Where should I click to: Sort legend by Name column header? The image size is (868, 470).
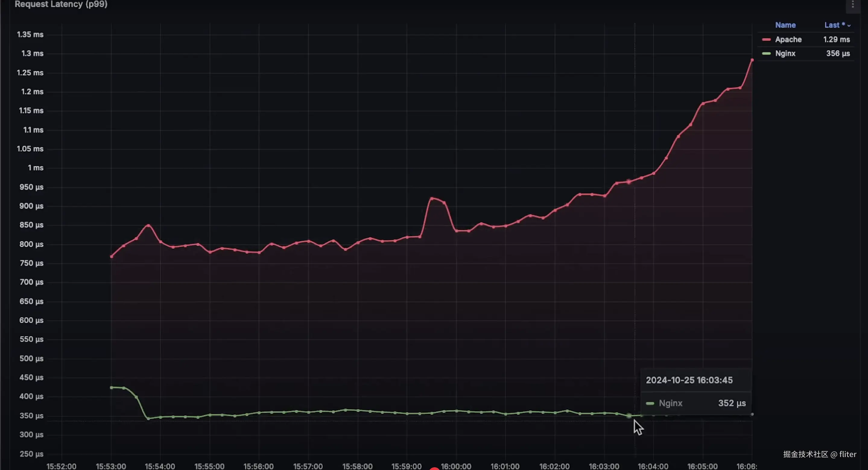[x=785, y=25]
